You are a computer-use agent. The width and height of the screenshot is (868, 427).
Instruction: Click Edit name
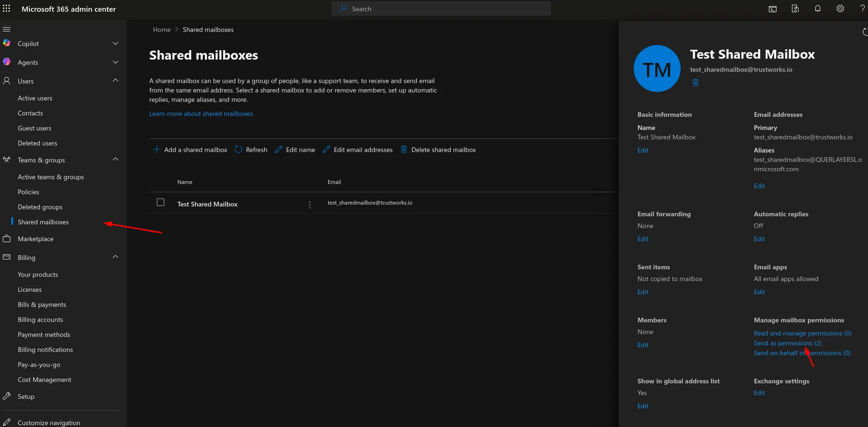click(295, 150)
